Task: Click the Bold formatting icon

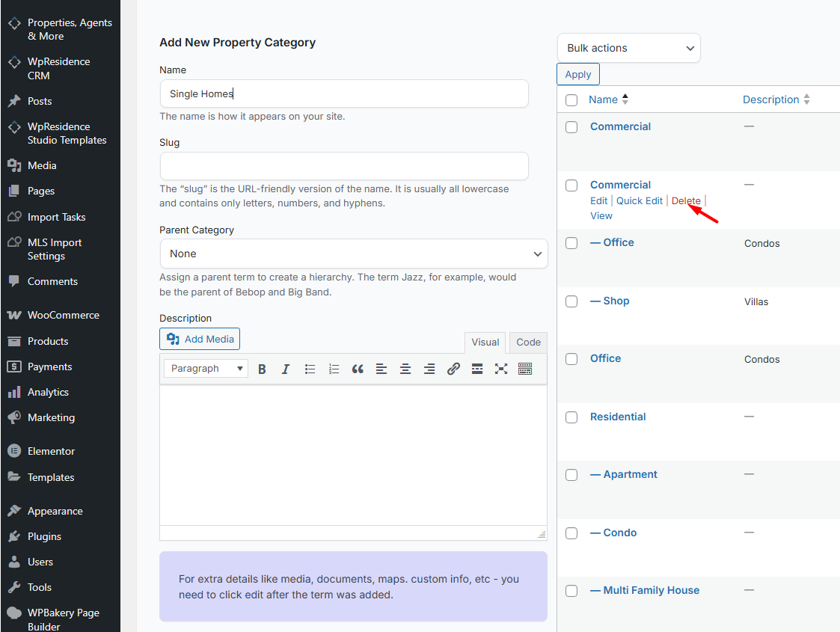Action: 262,369
